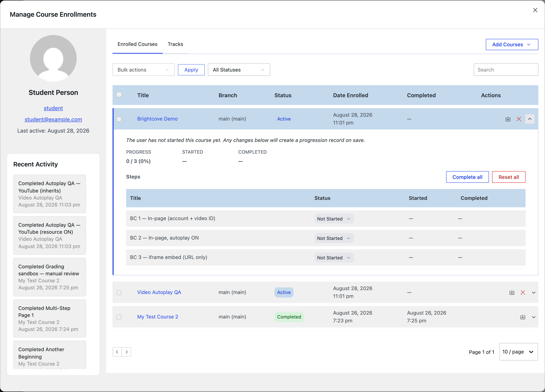Check the Video Autoplay QA row checkbox
545x392 pixels.
point(119,292)
